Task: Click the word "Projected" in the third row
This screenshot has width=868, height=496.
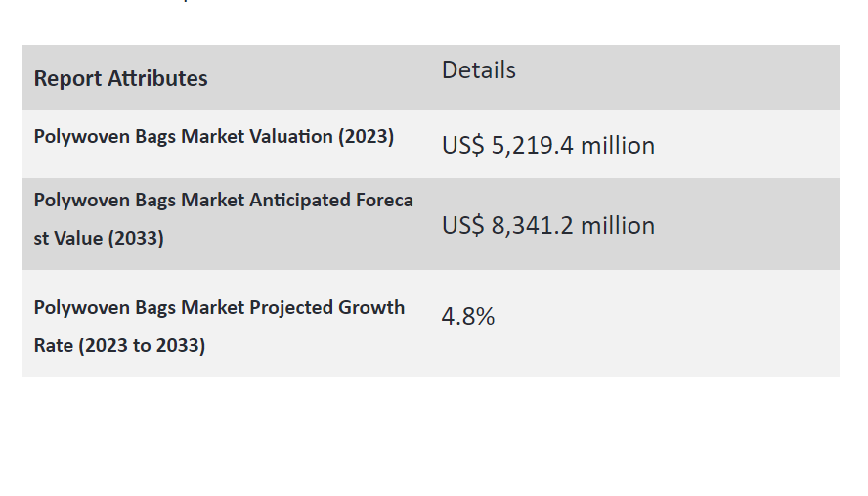Action: (291, 308)
